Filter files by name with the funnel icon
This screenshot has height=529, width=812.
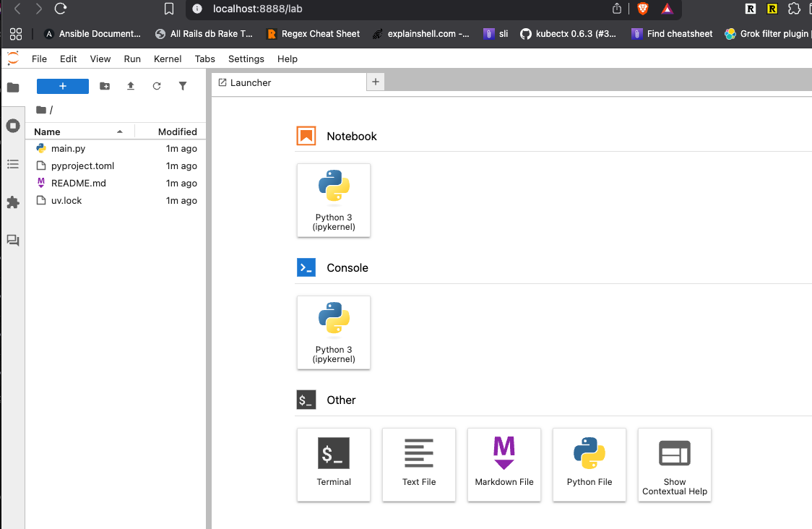tap(183, 85)
